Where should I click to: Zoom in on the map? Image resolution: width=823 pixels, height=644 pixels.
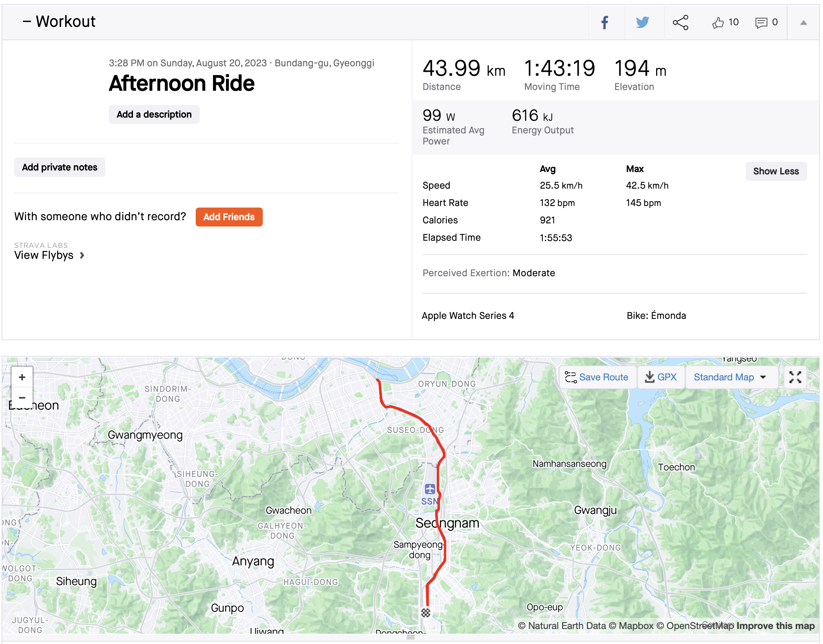pyautogui.click(x=22, y=377)
